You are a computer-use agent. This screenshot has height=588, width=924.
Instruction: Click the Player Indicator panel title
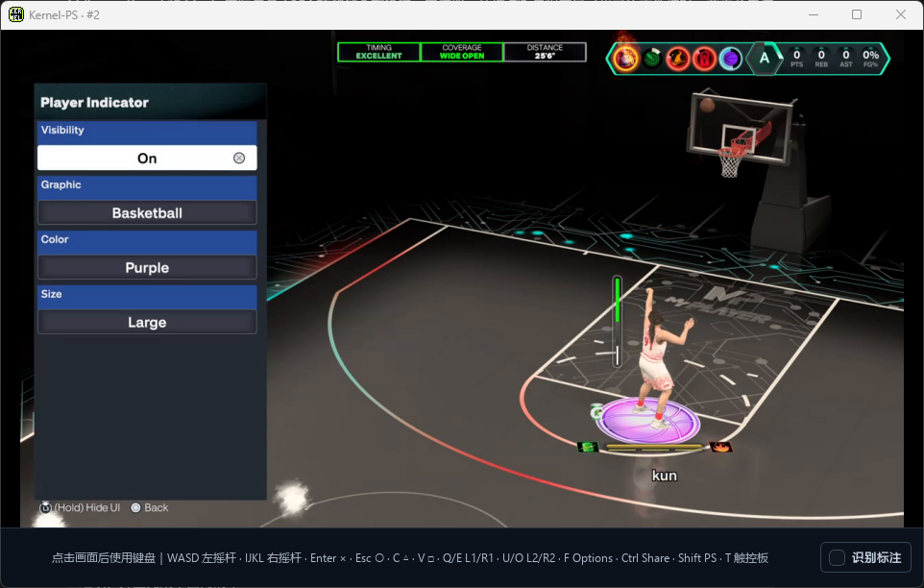[x=94, y=103]
